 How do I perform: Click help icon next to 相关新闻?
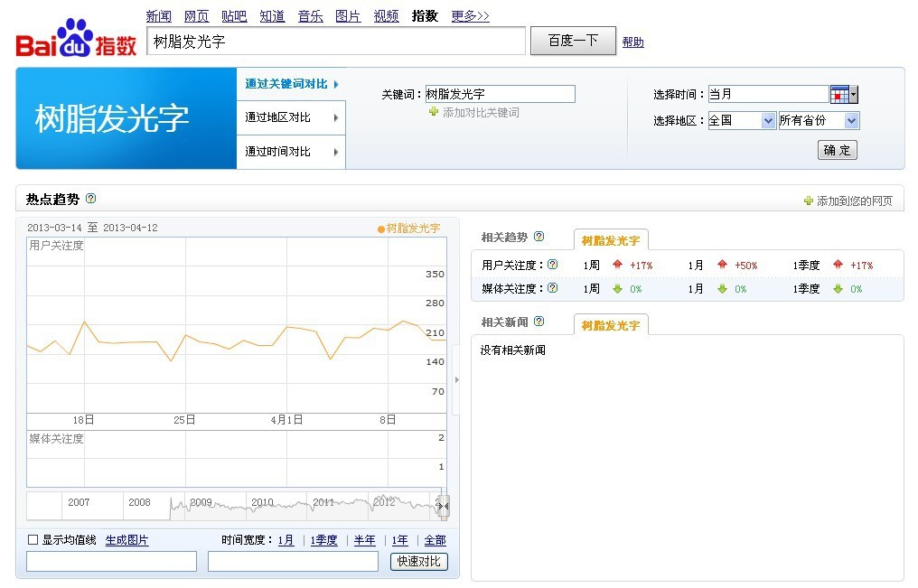pos(539,322)
